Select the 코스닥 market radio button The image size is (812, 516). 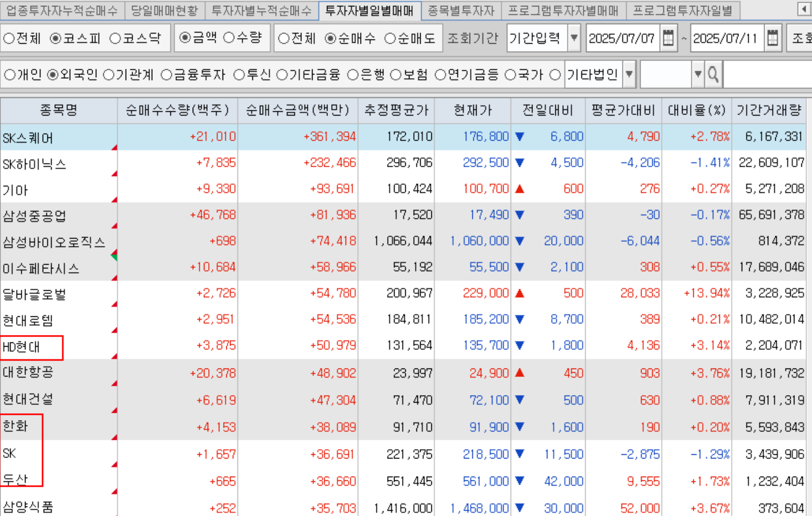pyautogui.click(x=115, y=38)
